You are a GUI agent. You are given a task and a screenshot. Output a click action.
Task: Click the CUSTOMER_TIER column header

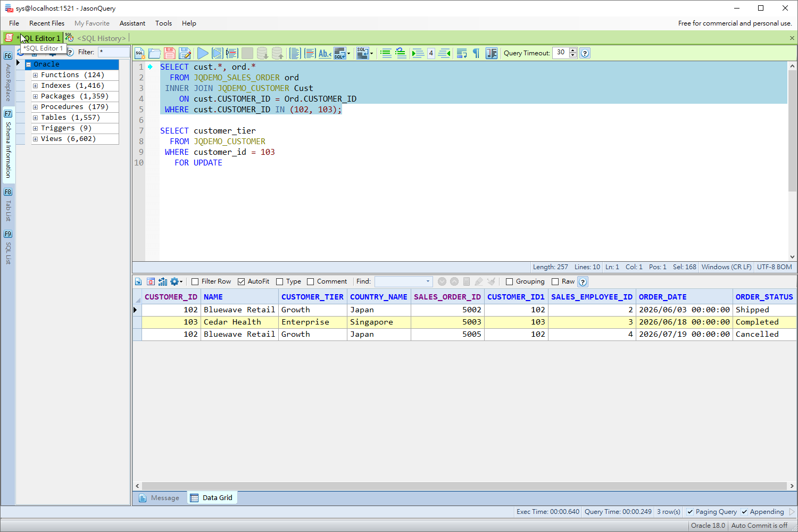[313, 297]
